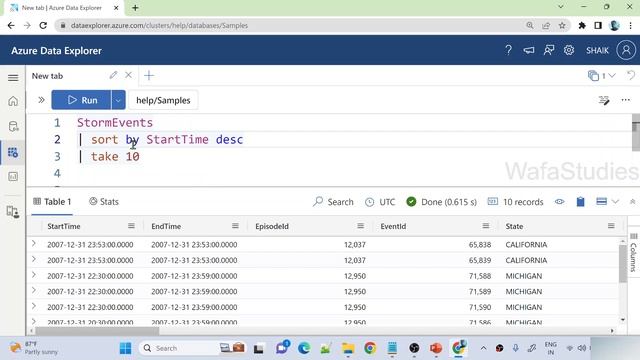The image size is (640, 360).
Task: Open the tabs count copy dropdown
Action: click(601, 76)
